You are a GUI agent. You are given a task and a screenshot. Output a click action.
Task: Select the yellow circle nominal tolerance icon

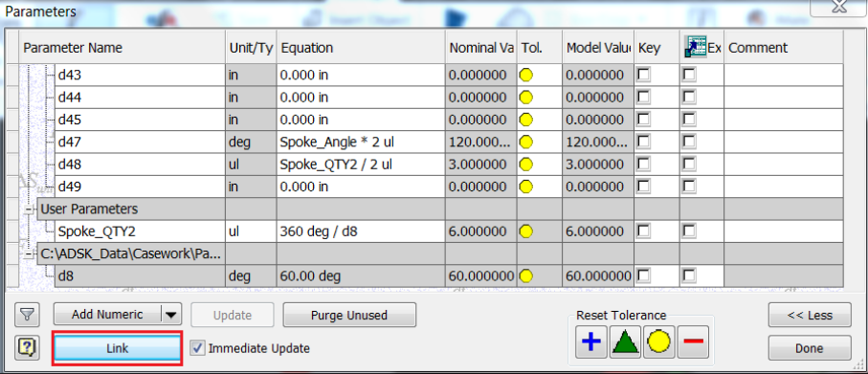658,341
